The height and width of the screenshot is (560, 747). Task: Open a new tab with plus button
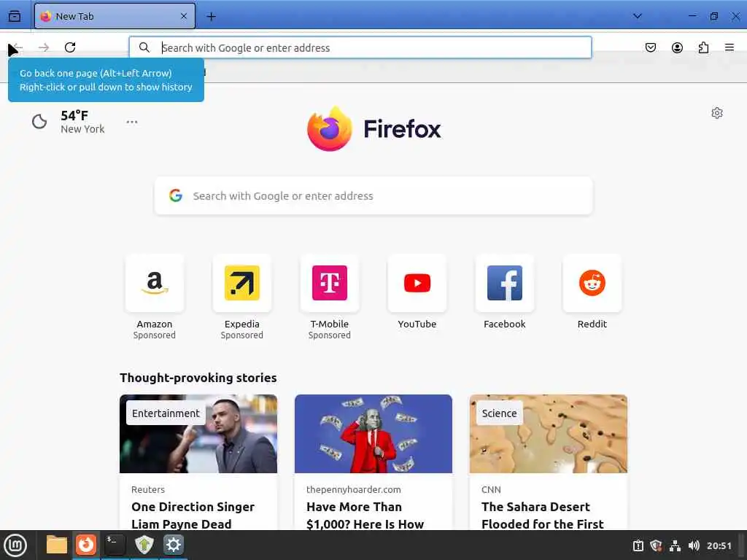pos(211,17)
